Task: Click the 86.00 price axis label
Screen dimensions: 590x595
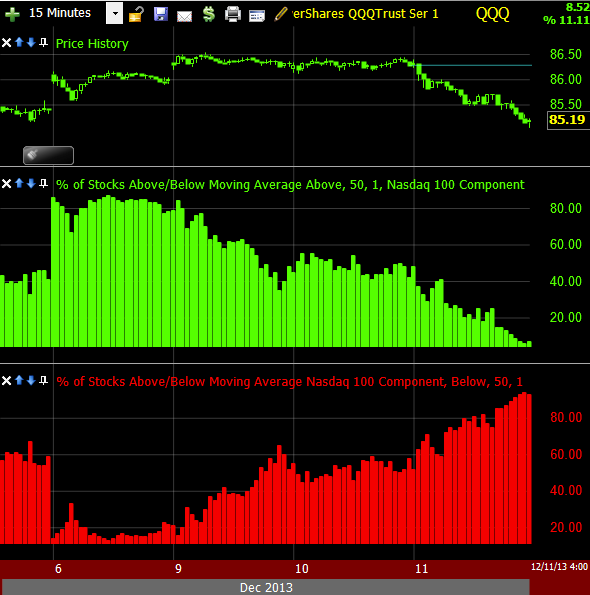Action: click(x=566, y=79)
